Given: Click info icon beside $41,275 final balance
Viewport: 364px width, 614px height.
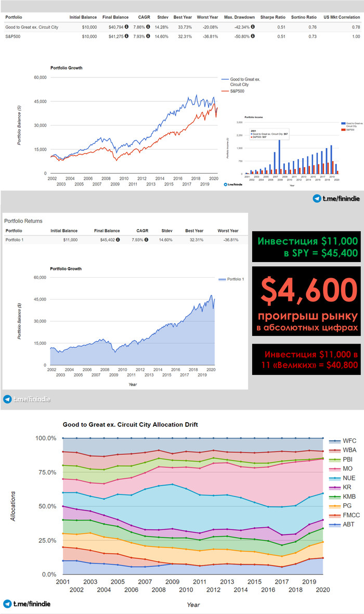Looking at the screenshot, I should point(126,36).
